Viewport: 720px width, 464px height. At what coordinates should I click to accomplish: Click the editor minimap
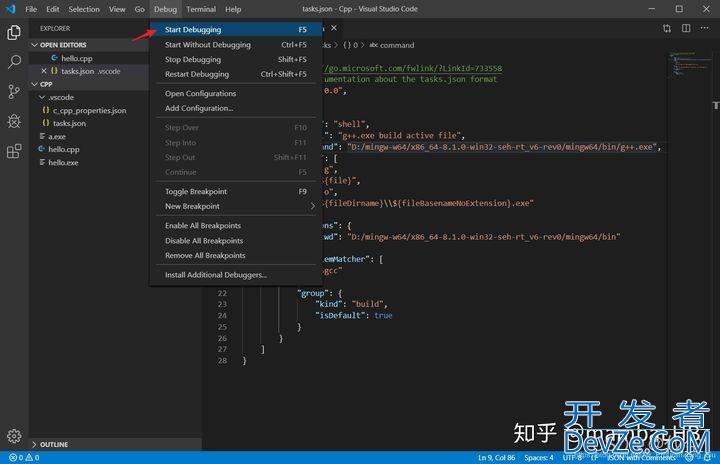coord(690,64)
